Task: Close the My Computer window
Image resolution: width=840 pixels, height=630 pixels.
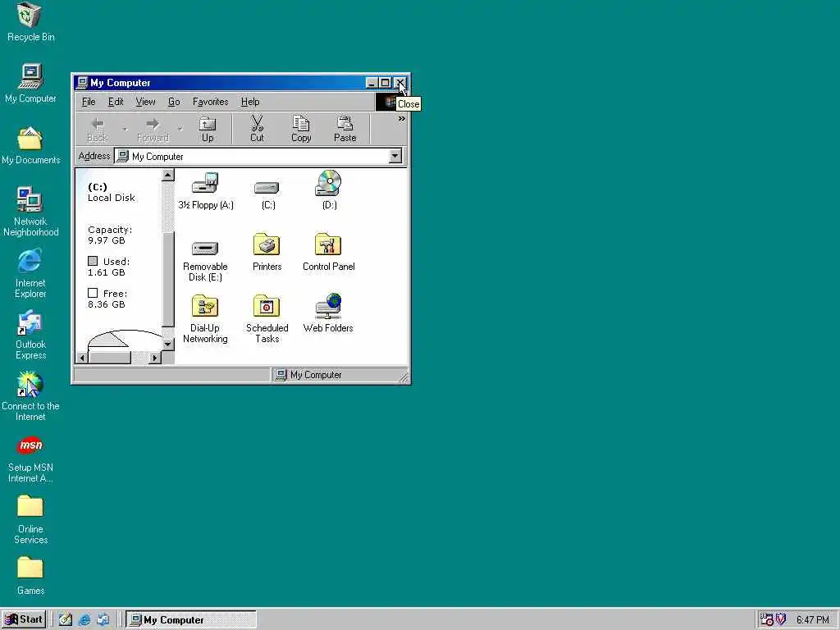Action: [x=399, y=83]
